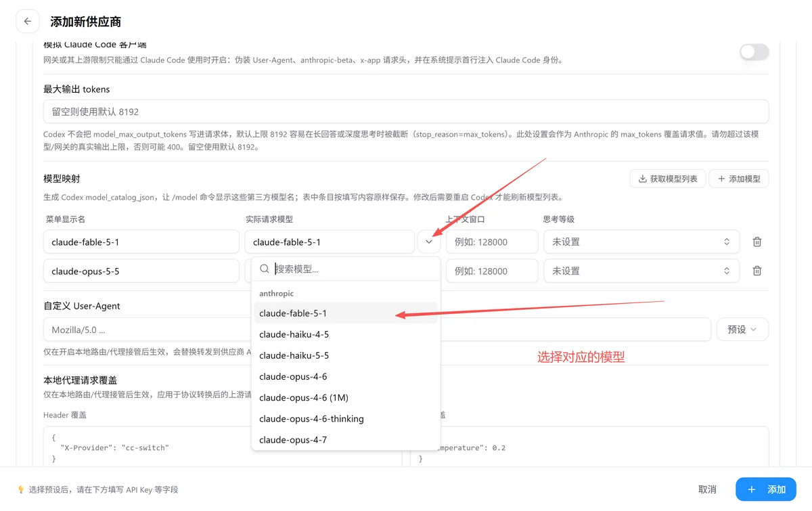Click the 取消 cancel button
Viewport: 812px width, 511px height.
[x=707, y=489]
